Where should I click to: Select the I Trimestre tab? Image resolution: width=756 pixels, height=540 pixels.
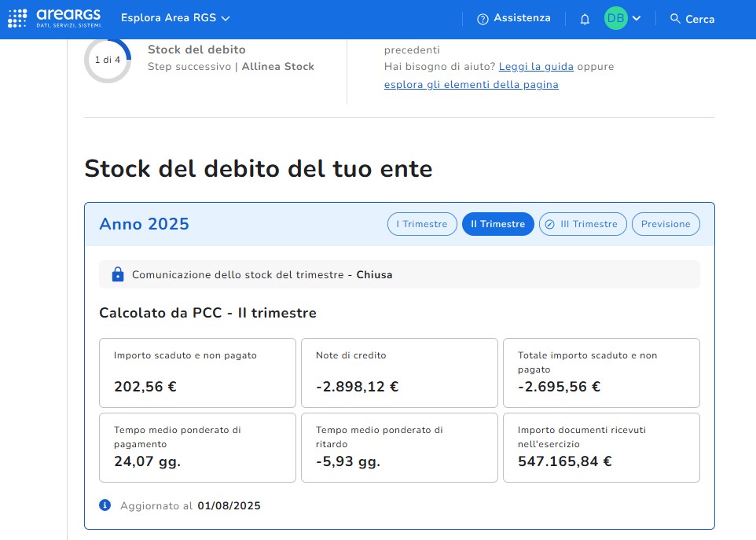click(421, 224)
